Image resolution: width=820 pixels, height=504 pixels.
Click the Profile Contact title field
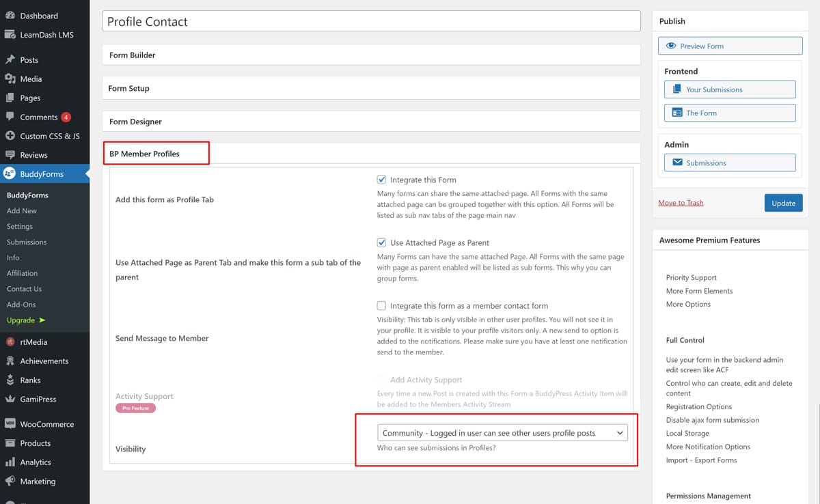tap(371, 22)
